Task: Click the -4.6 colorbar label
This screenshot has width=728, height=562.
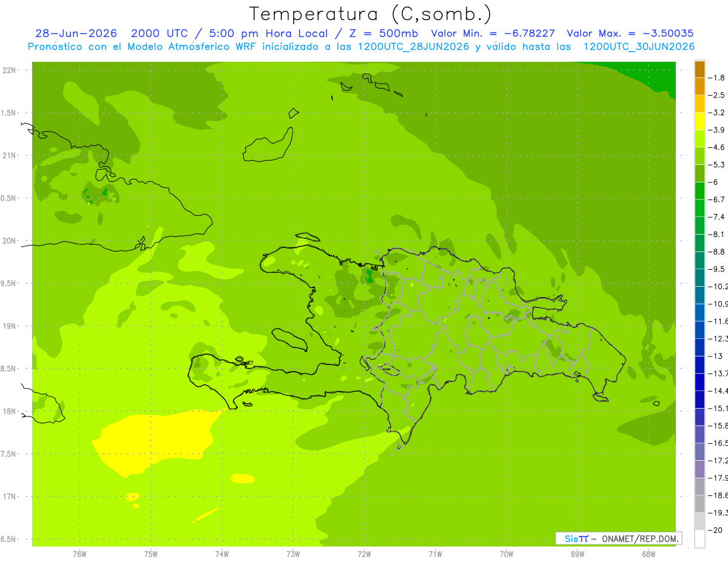Action: tap(717, 147)
